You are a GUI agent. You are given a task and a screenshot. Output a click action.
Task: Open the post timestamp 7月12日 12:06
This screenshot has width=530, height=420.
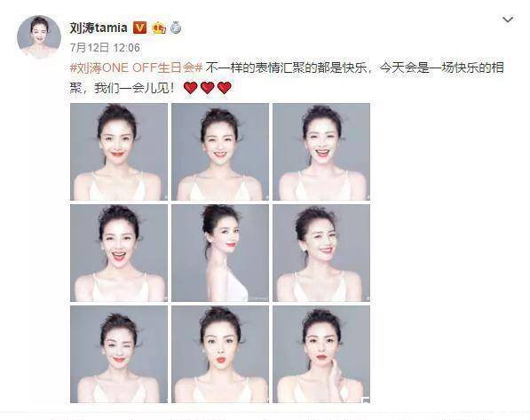point(105,48)
